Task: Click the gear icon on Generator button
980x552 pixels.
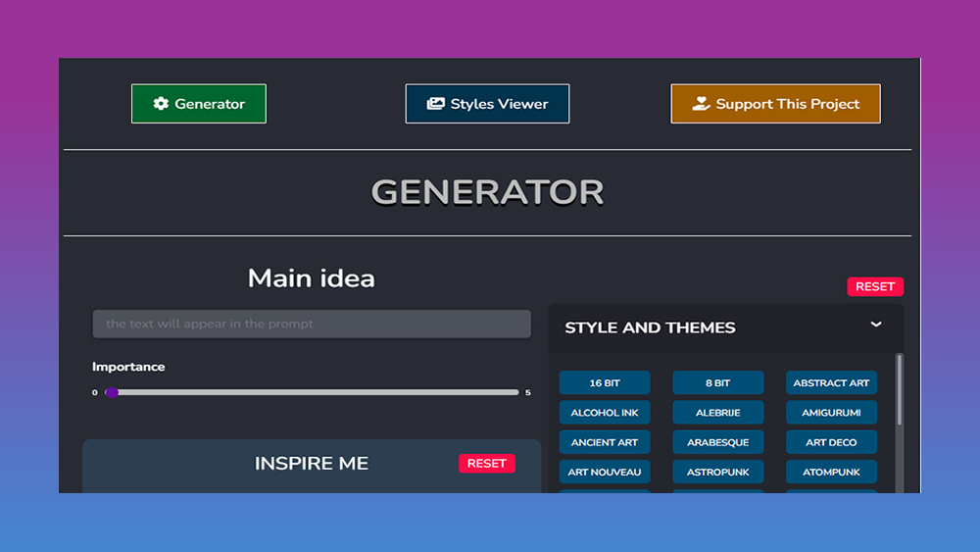Action: pos(161,104)
